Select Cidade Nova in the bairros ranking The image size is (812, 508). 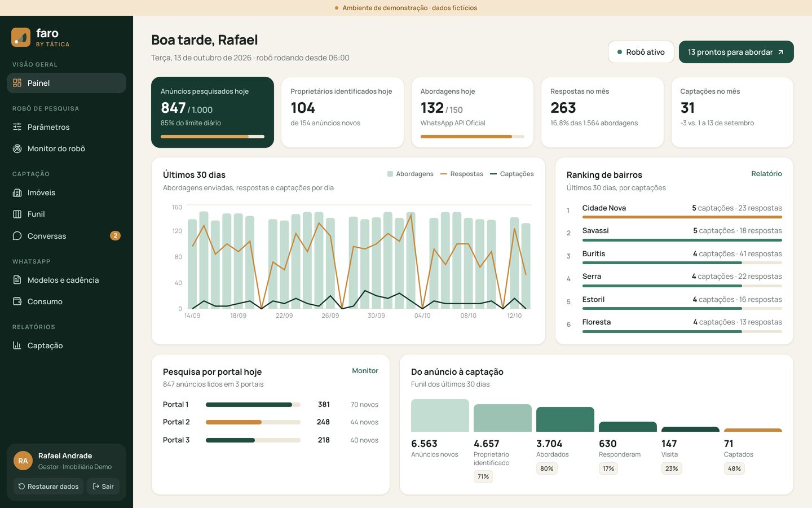[674, 211]
